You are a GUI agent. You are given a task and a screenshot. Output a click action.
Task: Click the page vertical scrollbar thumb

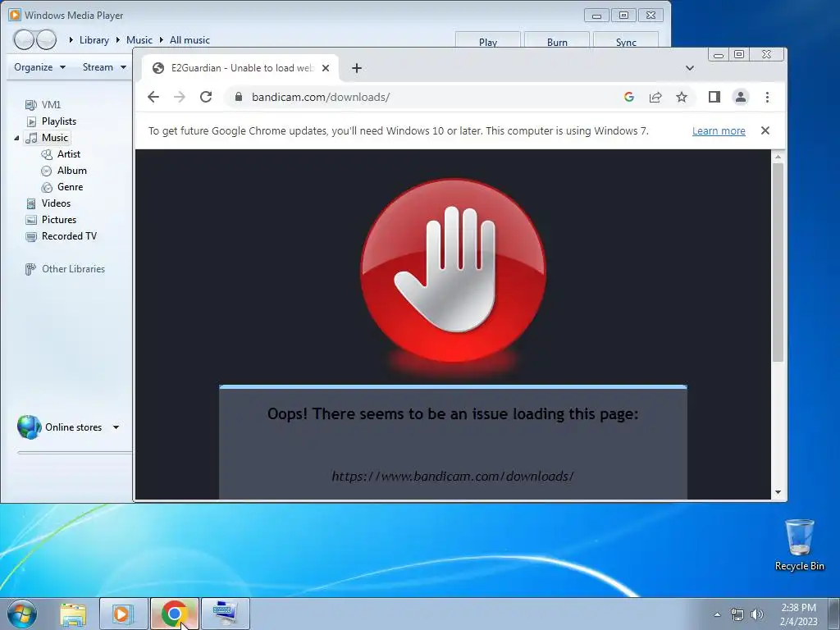(778, 262)
